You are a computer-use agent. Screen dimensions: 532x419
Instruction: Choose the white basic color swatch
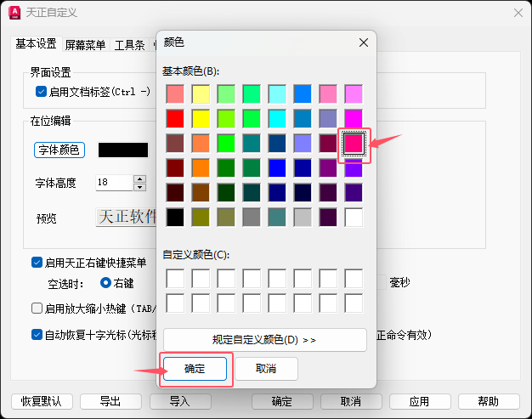(x=354, y=218)
